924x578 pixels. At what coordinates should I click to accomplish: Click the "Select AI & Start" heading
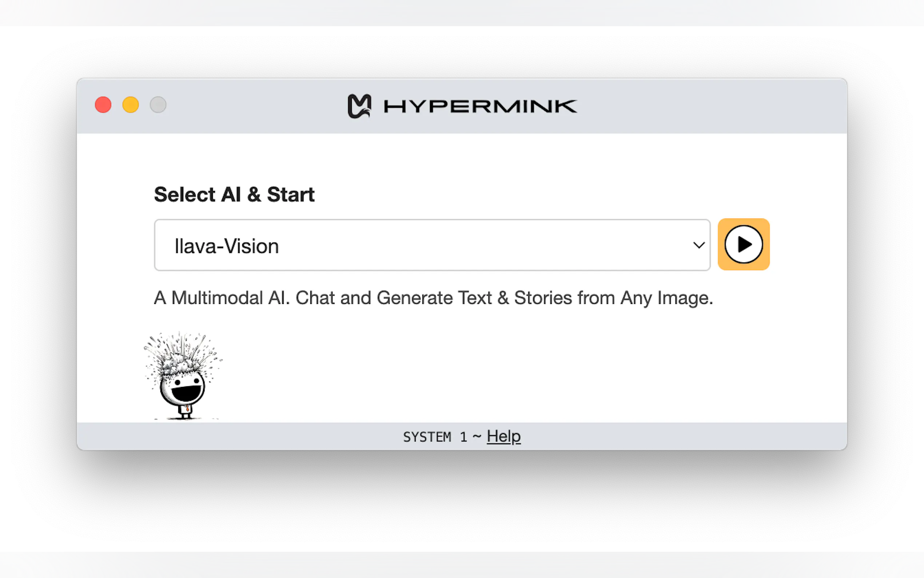(234, 195)
